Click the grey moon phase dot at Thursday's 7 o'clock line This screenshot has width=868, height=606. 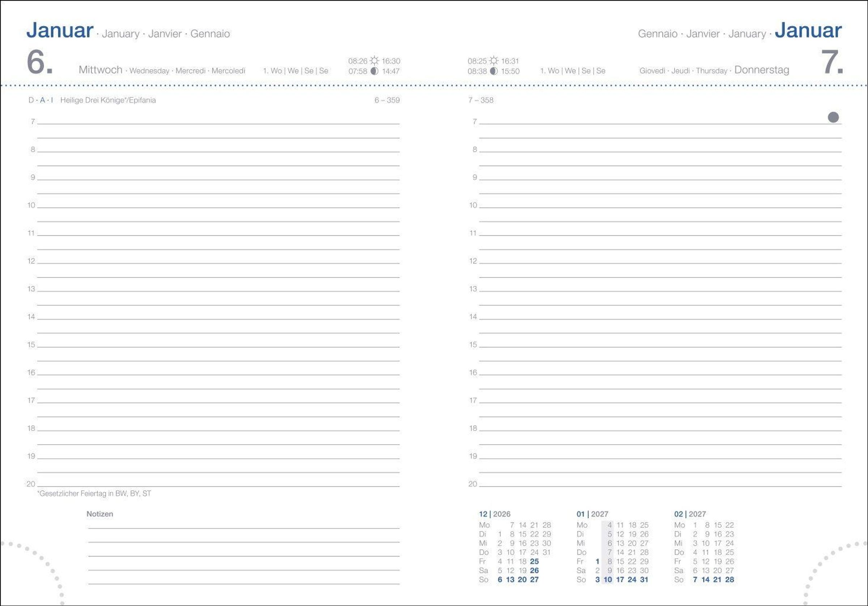[833, 117]
